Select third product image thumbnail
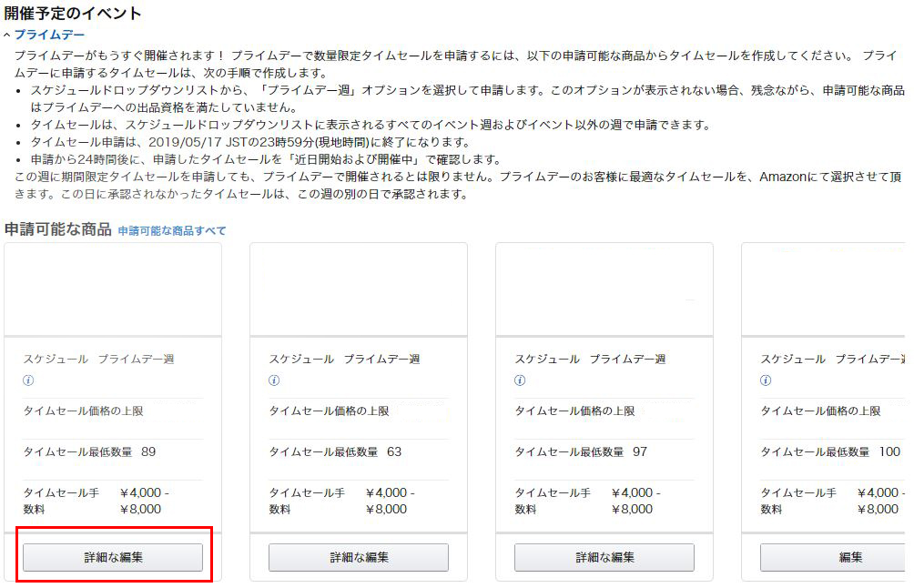 click(x=604, y=289)
